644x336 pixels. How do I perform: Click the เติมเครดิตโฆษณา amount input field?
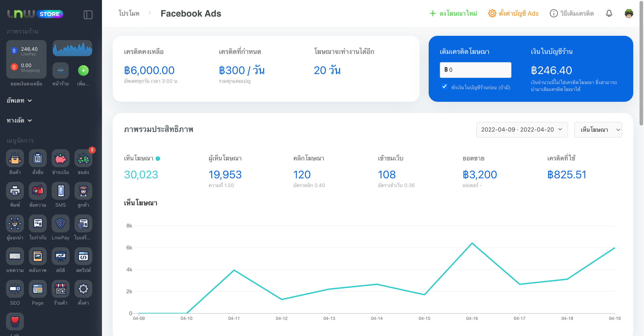pos(475,70)
